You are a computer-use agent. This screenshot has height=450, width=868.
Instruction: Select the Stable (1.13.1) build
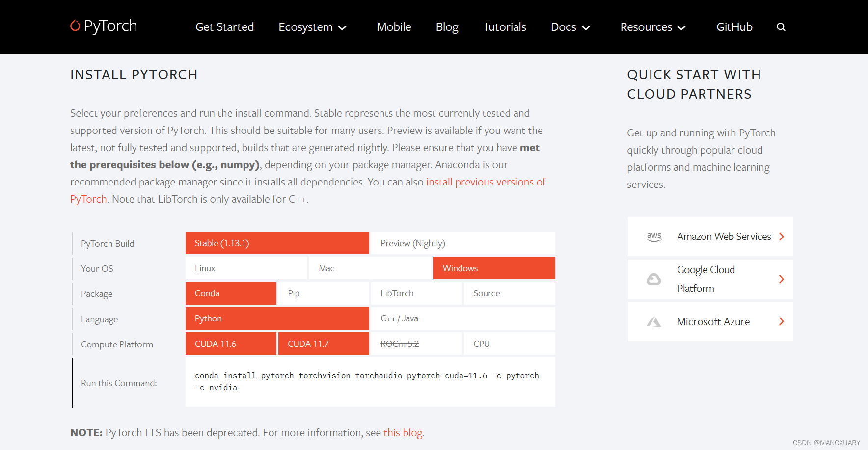point(277,243)
